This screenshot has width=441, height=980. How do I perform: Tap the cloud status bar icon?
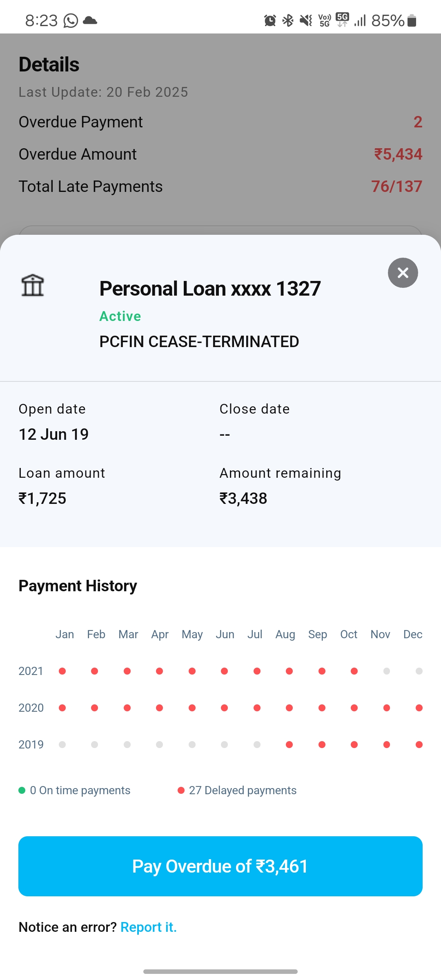pyautogui.click(x=90, y=20)
